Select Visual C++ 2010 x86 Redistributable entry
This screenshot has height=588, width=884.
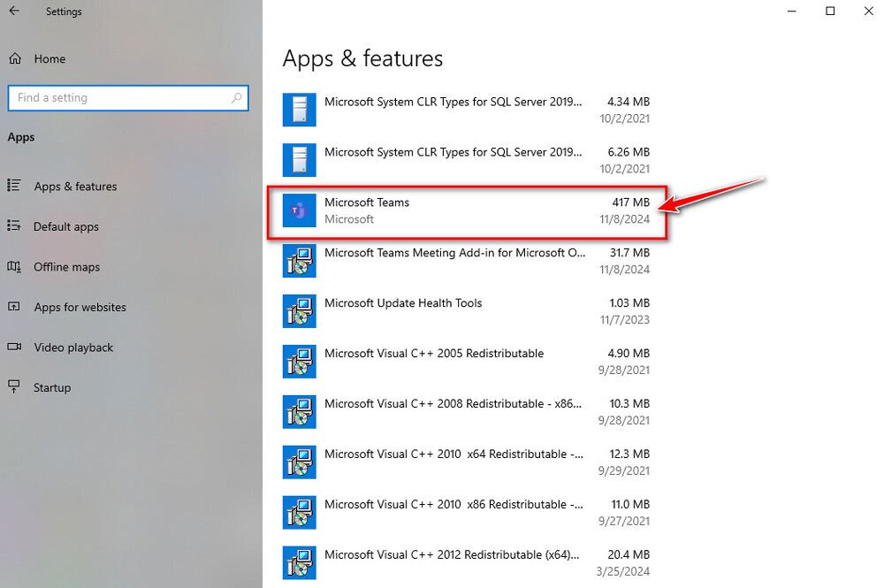coord(467,513)
